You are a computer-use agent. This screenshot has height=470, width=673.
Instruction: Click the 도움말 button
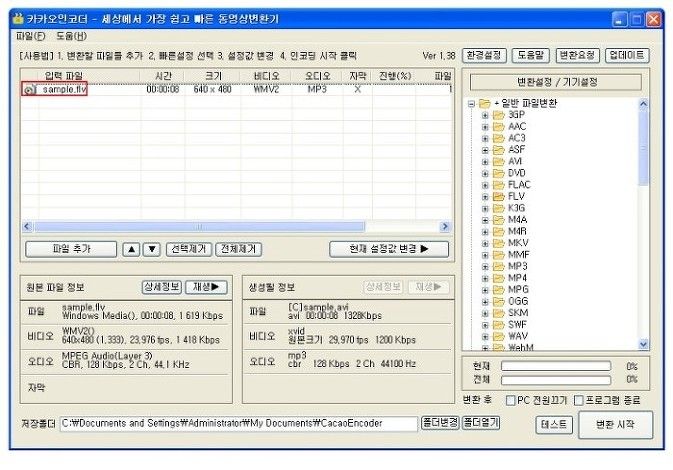tap(531, 55)
